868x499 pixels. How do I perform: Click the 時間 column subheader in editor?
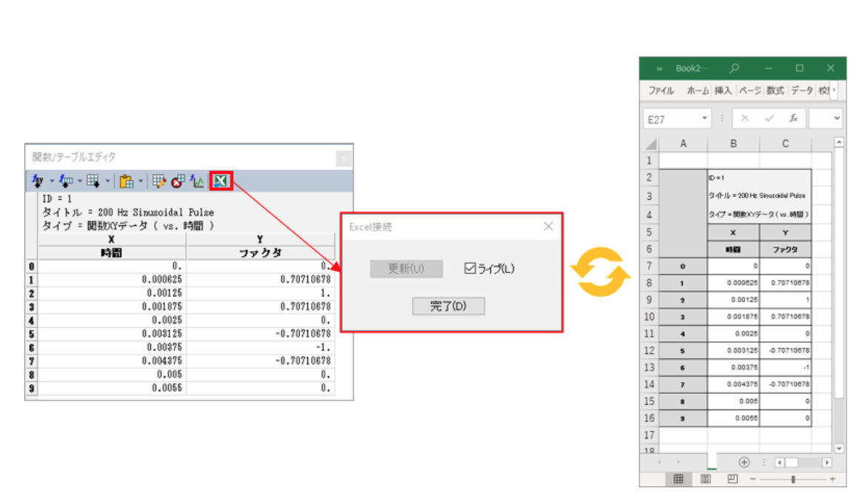point(111,252)
